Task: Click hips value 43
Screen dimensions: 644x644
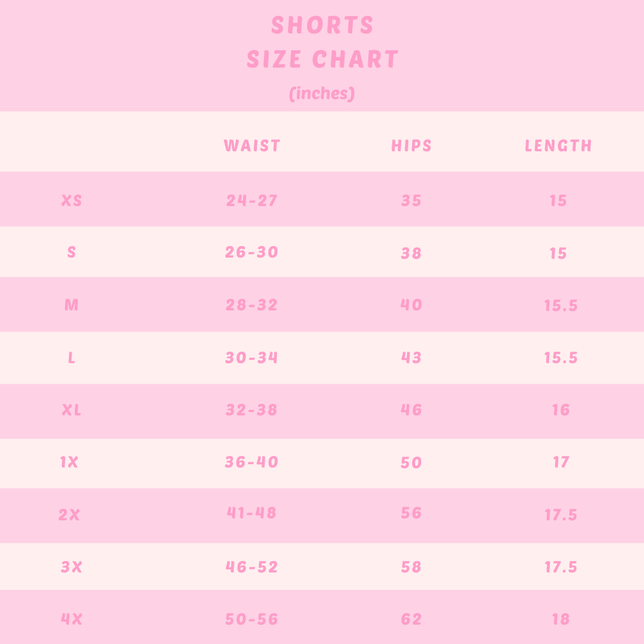Action: click(x=412, y=357)
